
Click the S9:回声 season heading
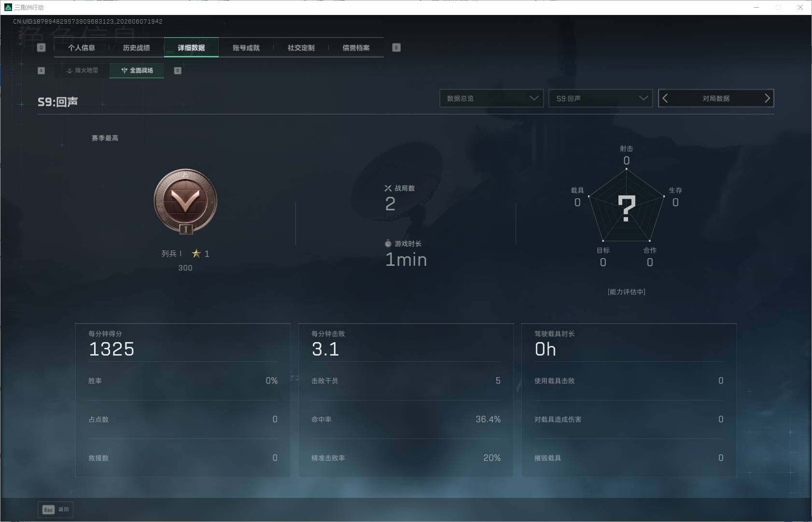coord(58,102)
